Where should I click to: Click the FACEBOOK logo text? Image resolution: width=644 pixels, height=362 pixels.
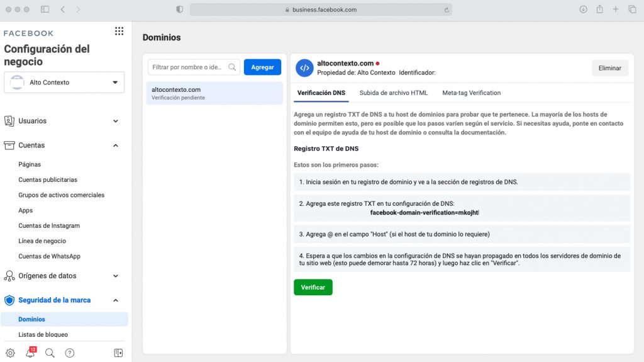(28, 33)
